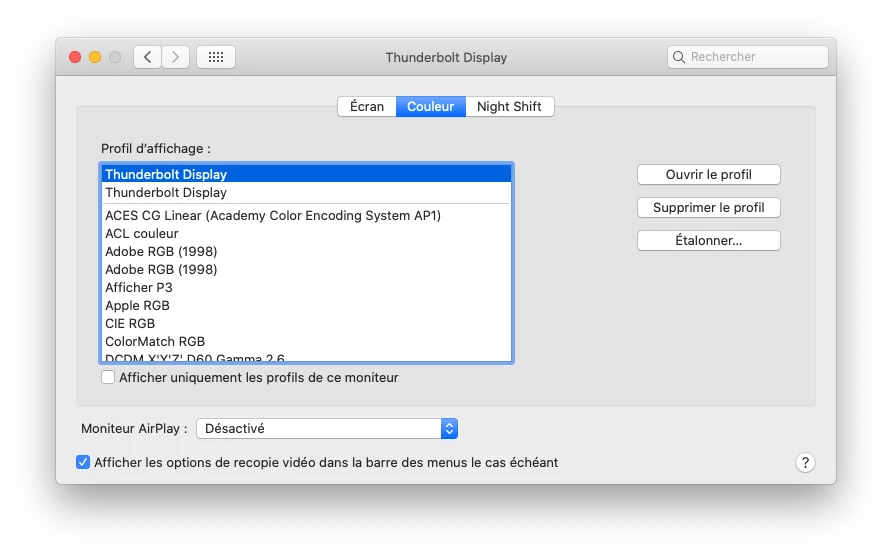The image size is (892, 558).
Task: Select the DCDM X'Y'Z' D60 Gamma 2.6 profile
Action: pos(306,357)
